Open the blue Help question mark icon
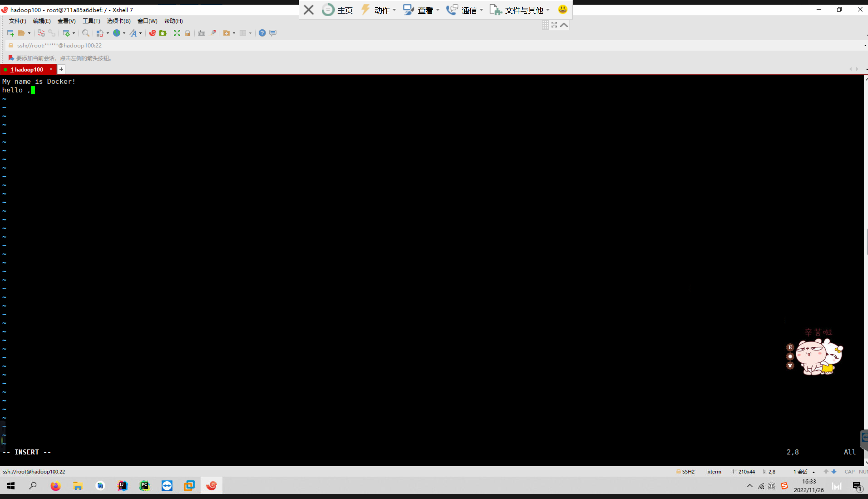The image size is (868, 499). [x=262, y=33]
